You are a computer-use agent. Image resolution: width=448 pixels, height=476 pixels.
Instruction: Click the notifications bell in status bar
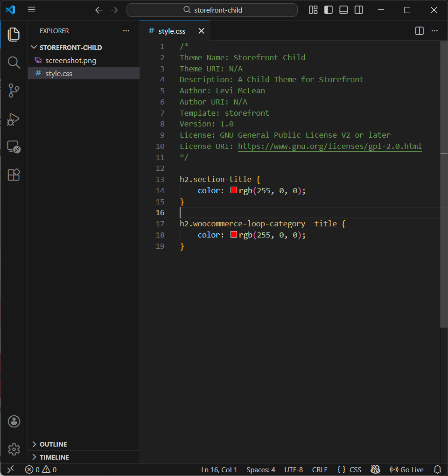[x=437, y=469]
